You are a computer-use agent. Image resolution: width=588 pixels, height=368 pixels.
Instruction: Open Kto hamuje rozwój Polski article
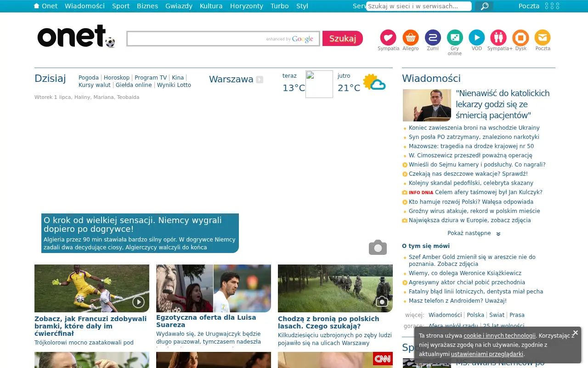coord(471,202)
